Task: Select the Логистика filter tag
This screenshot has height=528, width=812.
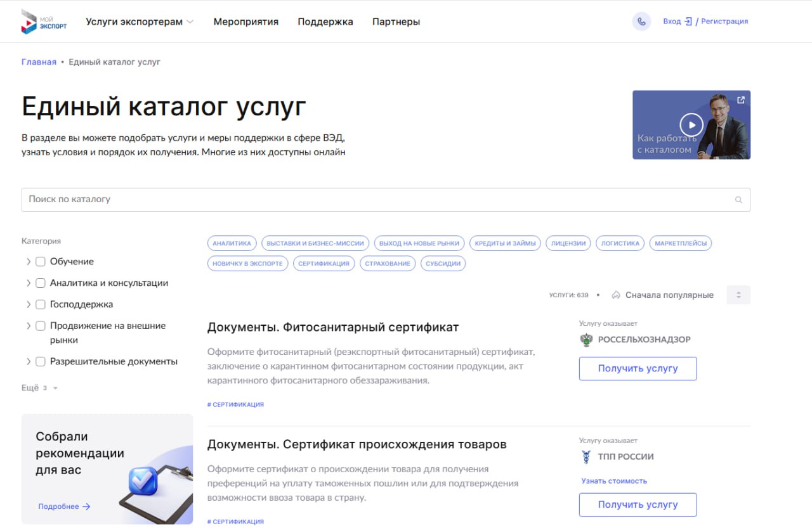Action: pos(620,243)
